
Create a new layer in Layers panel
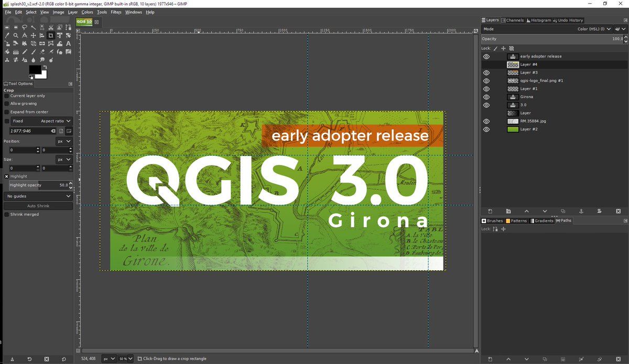pos(490,211)
